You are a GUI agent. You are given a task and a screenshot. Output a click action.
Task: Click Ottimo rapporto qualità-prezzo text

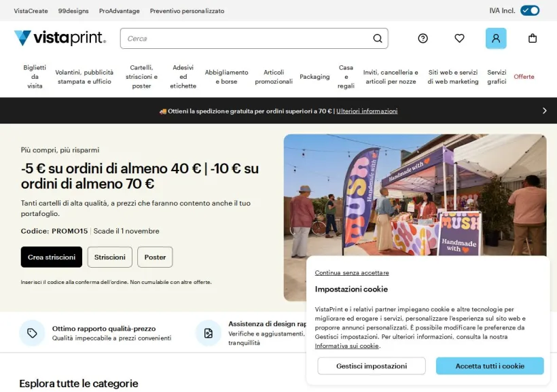104,328
